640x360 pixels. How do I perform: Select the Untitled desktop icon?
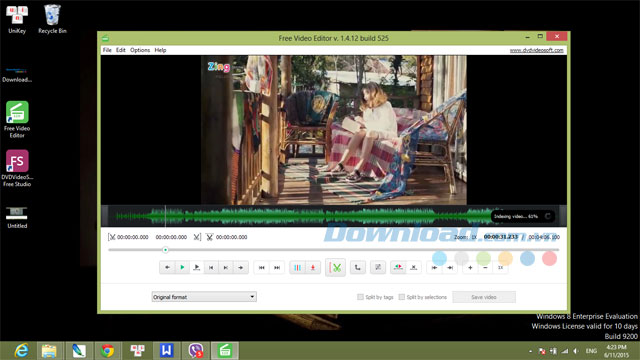[17, 217]
